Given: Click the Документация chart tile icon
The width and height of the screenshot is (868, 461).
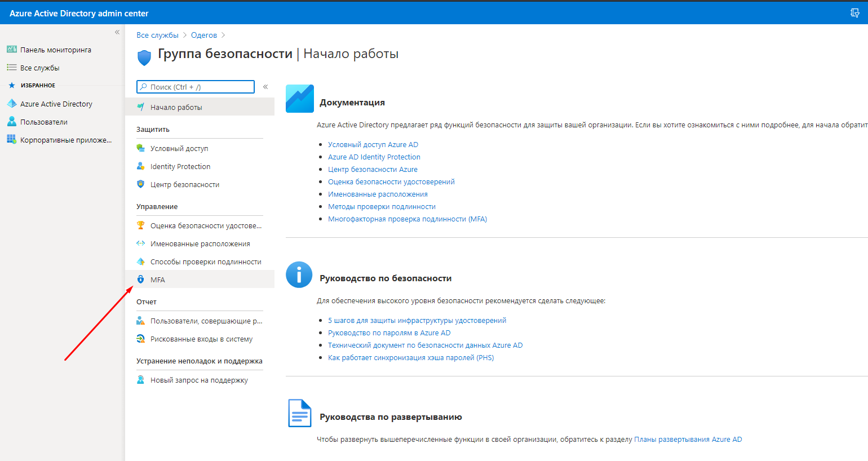Looking at the screenshot, I should click(x=300, y=99).
